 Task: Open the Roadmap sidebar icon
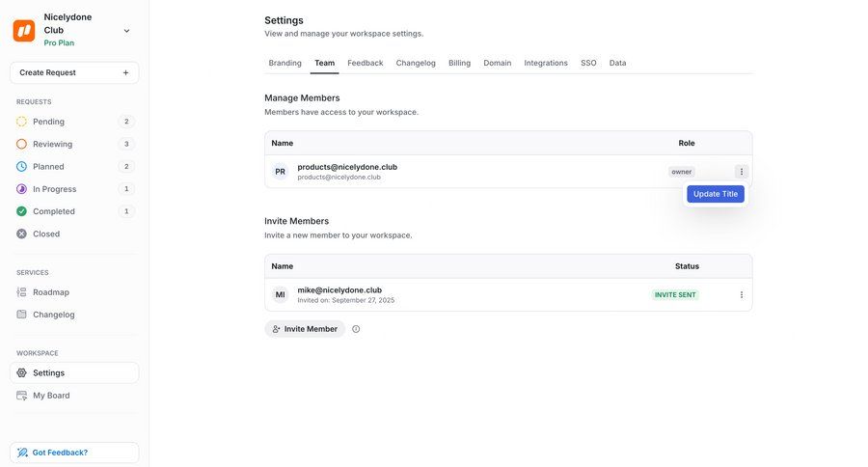coord(22,292)
